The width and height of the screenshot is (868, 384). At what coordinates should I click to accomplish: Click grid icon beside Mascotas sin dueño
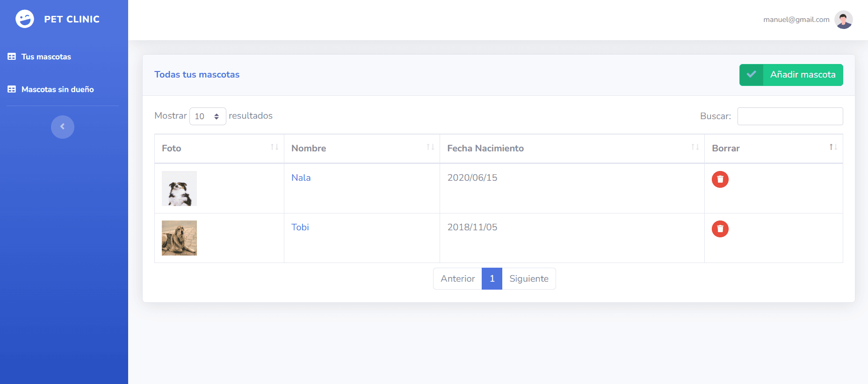click(12, 89)
